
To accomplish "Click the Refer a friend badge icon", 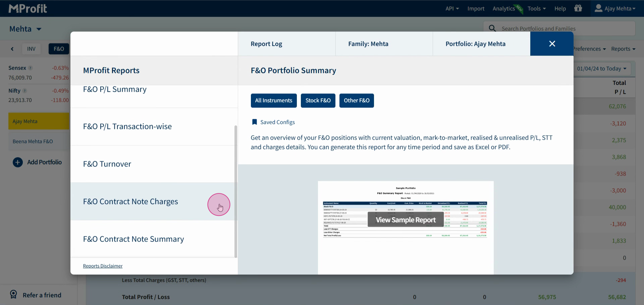I will [13, 295].
